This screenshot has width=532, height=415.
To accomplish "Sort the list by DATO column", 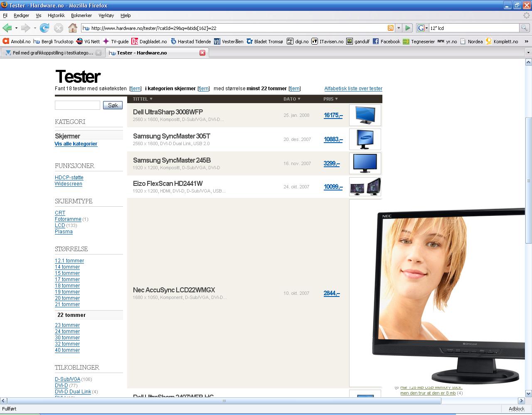I will [292, 99].
